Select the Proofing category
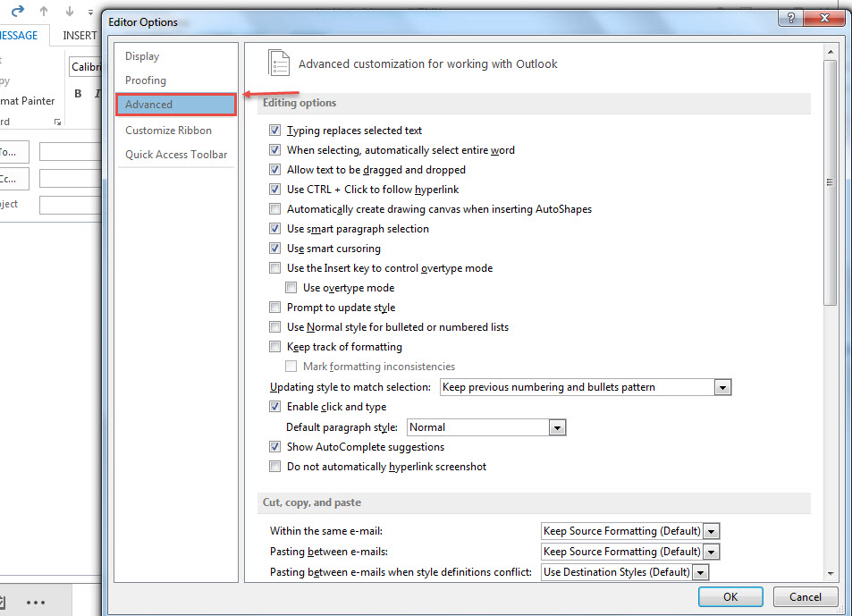The image size is (852, 616). click(x=176, y=80)
